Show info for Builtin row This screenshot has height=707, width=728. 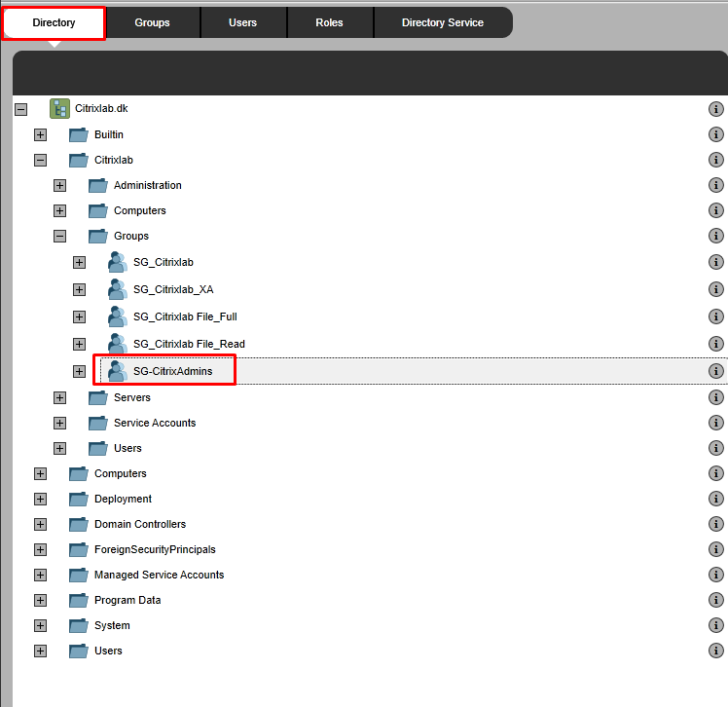click(x=716, y=134)
